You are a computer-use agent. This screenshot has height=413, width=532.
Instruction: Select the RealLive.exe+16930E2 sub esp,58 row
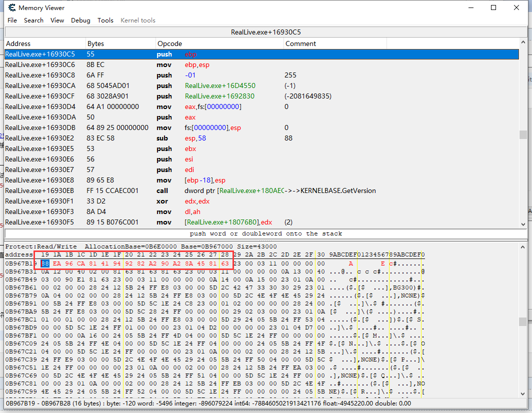tap(261, 138)
